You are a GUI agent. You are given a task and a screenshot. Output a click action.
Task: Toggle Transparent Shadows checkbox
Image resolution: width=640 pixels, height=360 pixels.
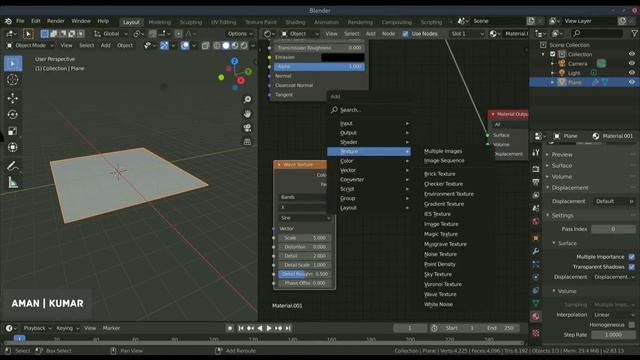click(632, 267)
